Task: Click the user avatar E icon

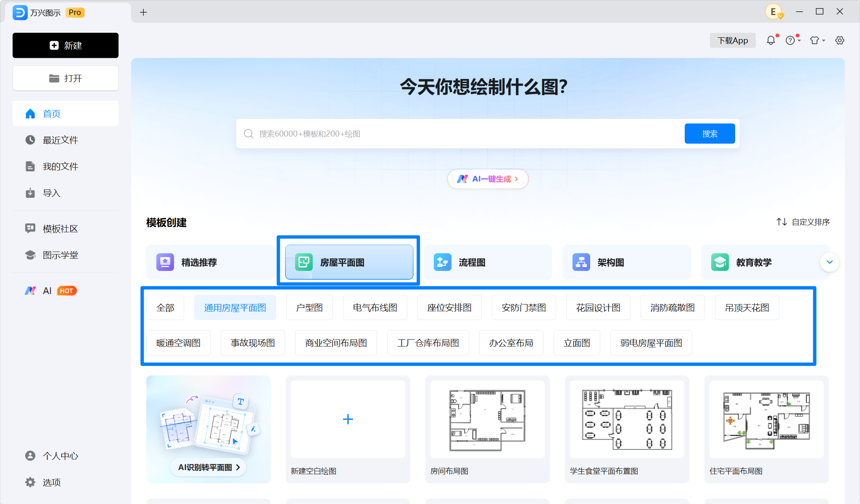Action: (774, 12)
